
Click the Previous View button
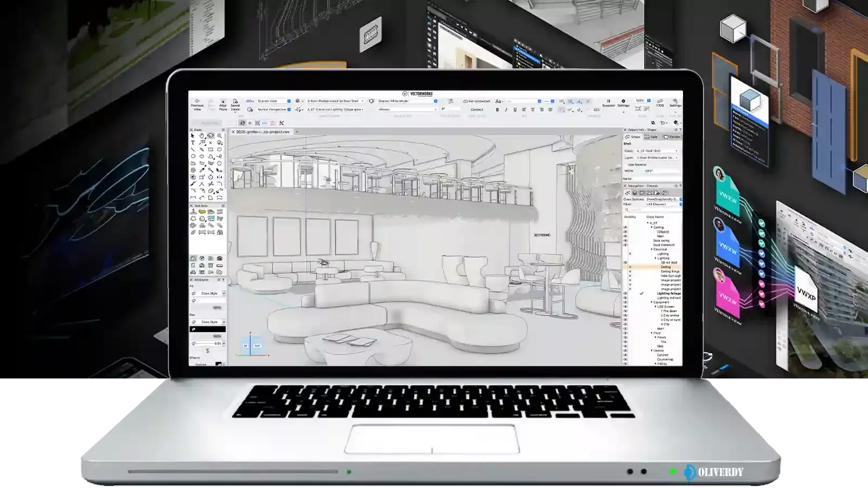(x=197, y=103)
